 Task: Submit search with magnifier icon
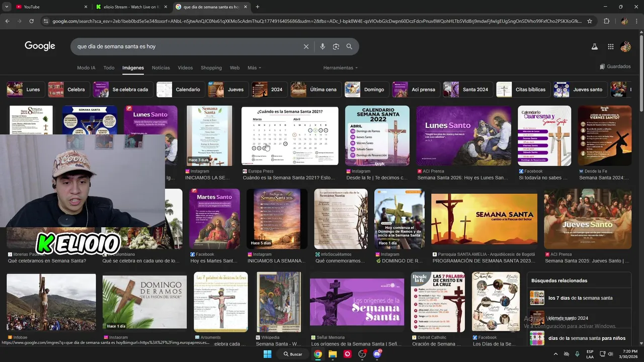[349, 46]
